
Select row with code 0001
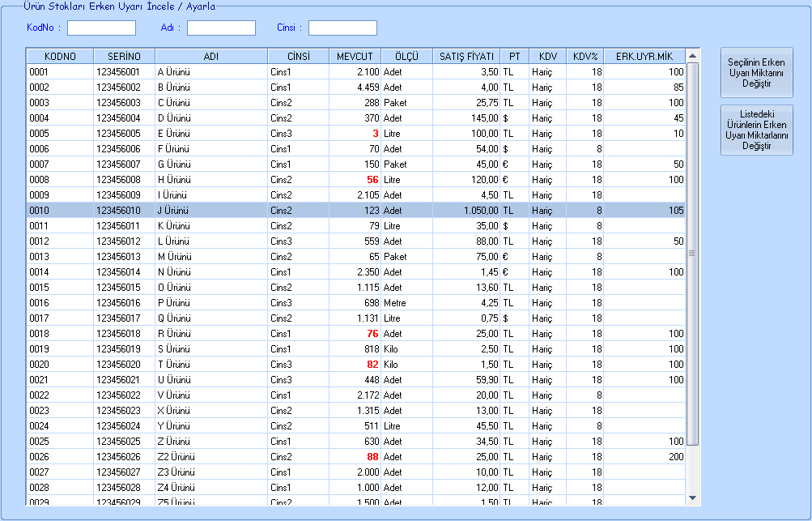click(x=355, y=72)
